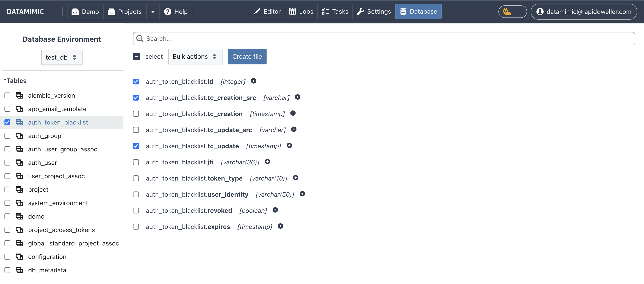This screenshot has height=284, width=644.
Task: Check the auth_group table checkbox
Action: [x=8, y=136]
